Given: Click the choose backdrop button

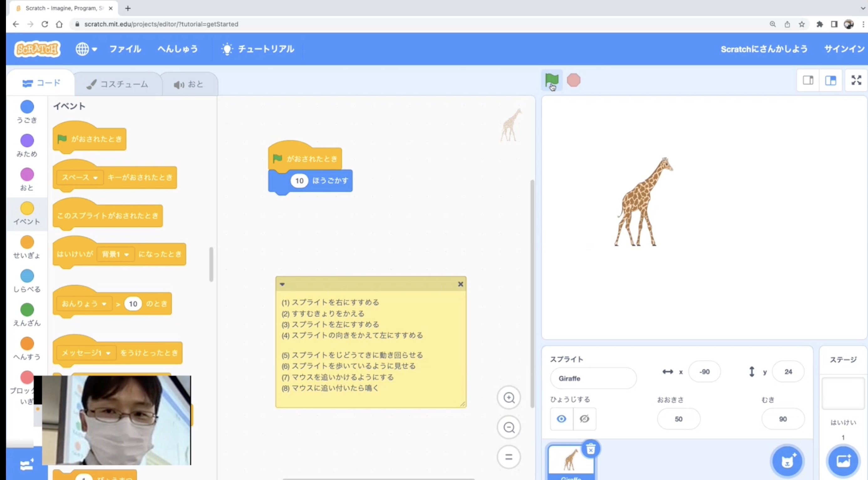Looking at the screenshot, I should (843, 461).
